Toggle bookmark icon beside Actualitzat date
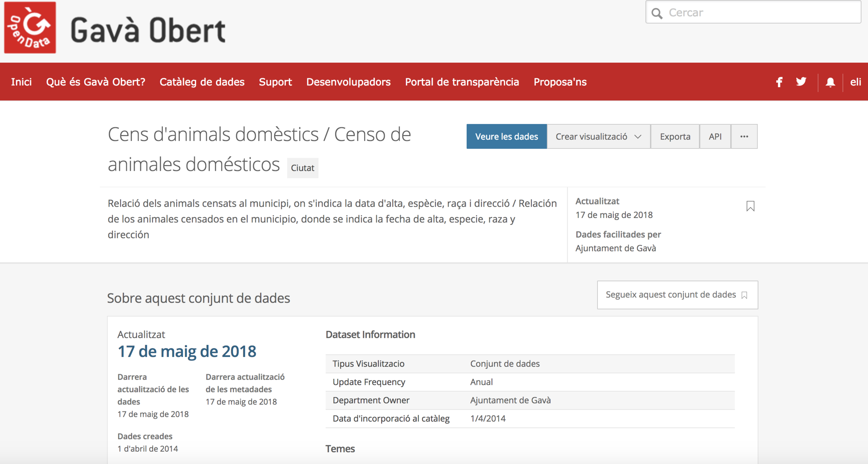The image size is (868, 464). coord(750,206)
